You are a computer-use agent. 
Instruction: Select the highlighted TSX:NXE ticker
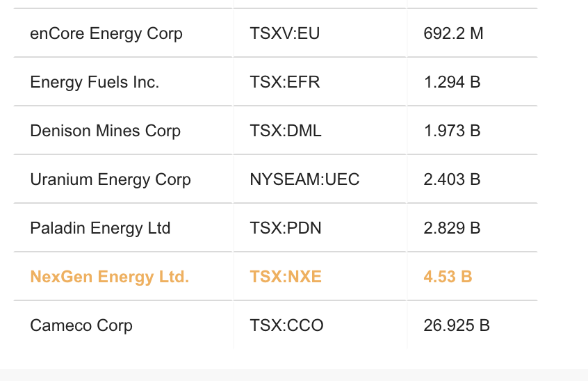click(x=286, y=277)
